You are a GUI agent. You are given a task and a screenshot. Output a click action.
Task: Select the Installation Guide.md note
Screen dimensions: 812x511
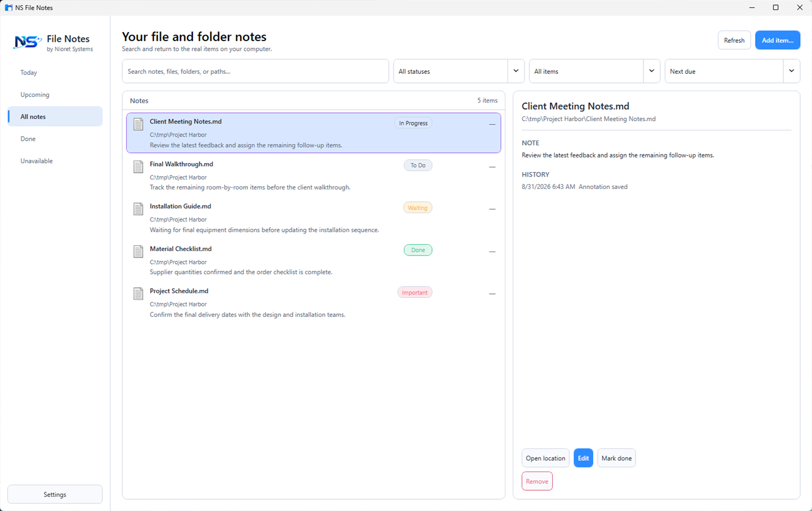pyautogui.click(x=314, y=218)
